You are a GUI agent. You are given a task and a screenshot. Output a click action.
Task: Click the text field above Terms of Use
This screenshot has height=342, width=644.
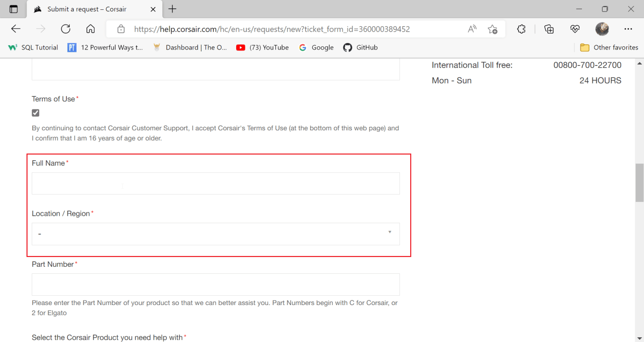click(216, 70)
